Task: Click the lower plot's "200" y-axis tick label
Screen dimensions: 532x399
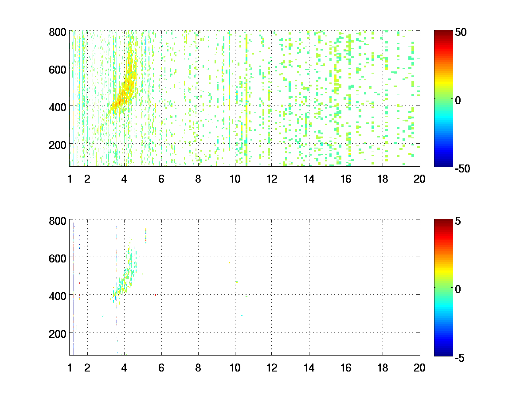Action: [58, 333]
